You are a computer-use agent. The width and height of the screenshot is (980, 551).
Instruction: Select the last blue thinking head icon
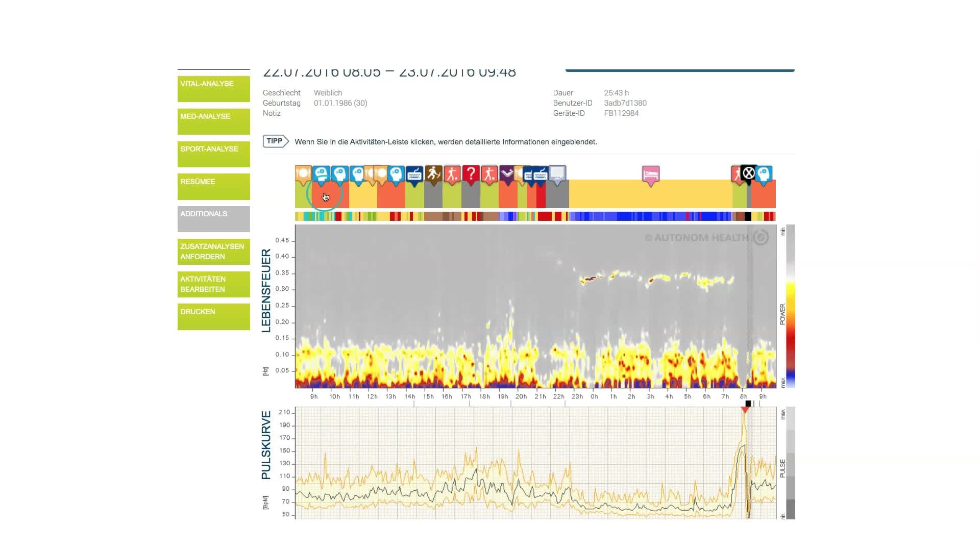pyautogui.click(x=764, y=174)
